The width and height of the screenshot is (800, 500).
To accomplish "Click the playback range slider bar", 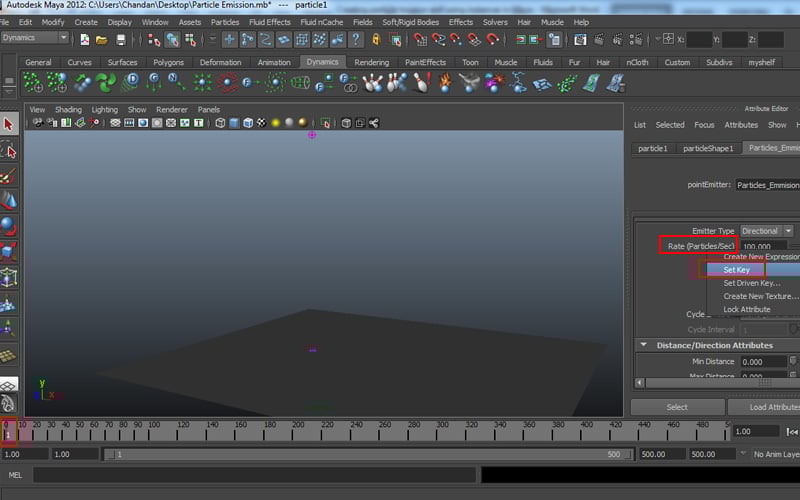I will 370,454.
